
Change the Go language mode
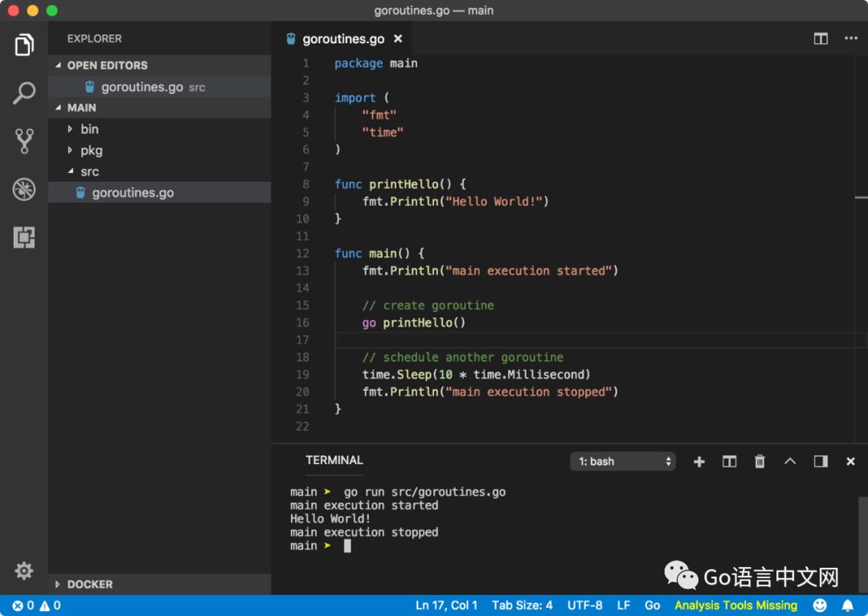tap(652, 606)
